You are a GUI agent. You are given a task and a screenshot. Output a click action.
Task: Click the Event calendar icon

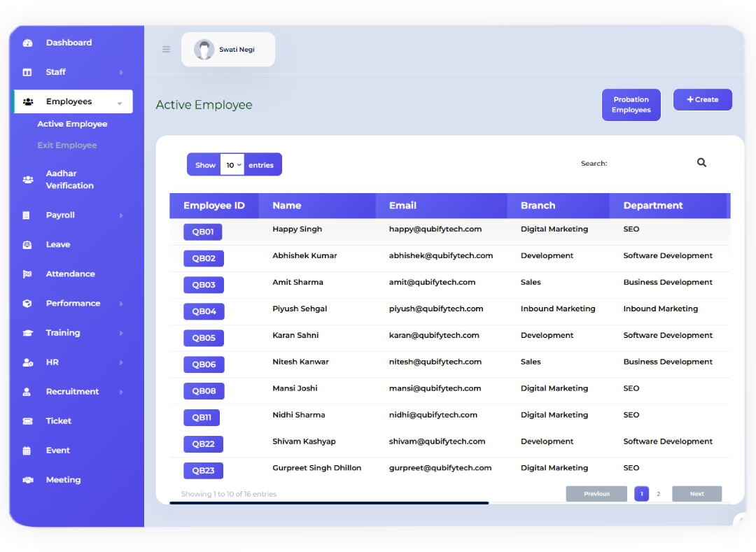[28, 450]
